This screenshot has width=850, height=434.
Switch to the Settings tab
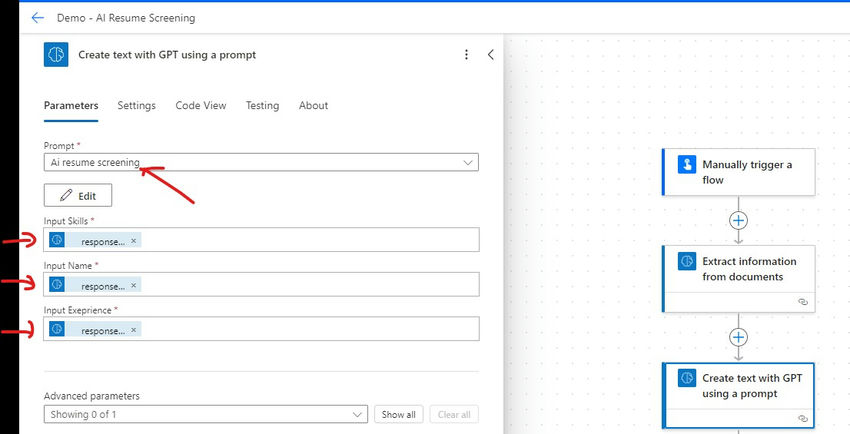pos(137,106)
